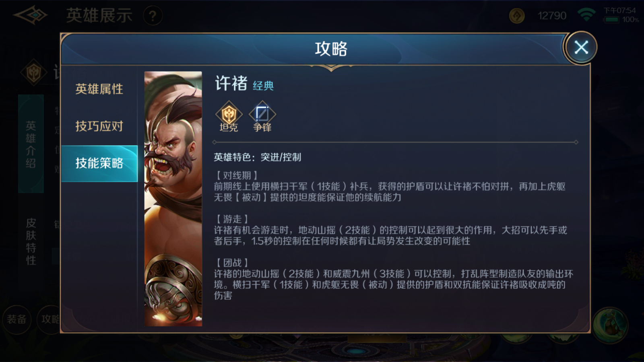This screenshot has height=362, width=644.
Task: Tap the tank emblem behind dialog at left
Action: click(34, 73)
